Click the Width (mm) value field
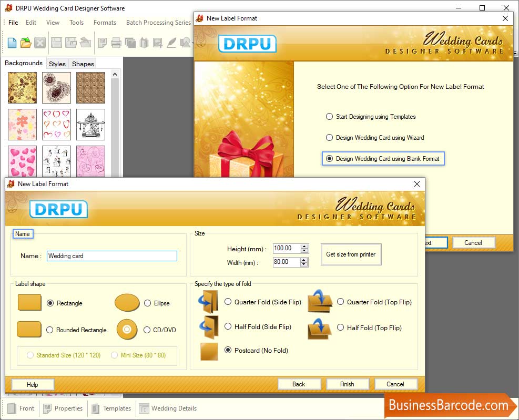 [287, 262]
